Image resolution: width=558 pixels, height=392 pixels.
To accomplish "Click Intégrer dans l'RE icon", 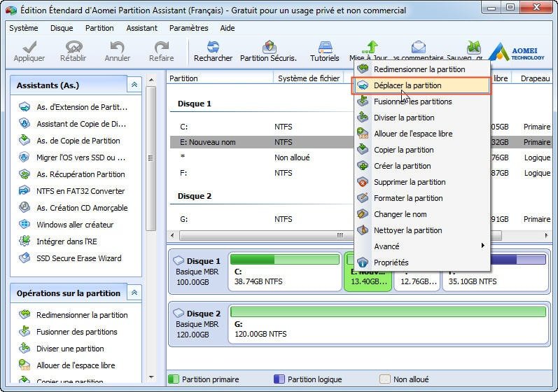I will [x=25, y=241].
